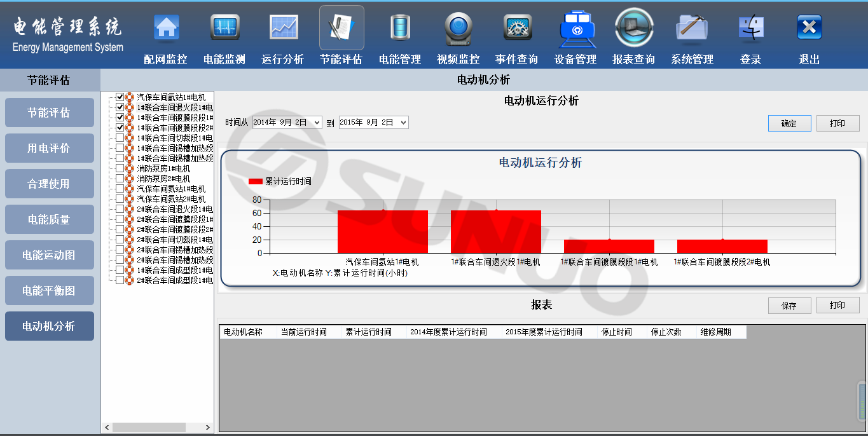This screenshot has height=436, width=868.
Task: Open 配网监控 home icon
Action: click(x=166, y=28)
